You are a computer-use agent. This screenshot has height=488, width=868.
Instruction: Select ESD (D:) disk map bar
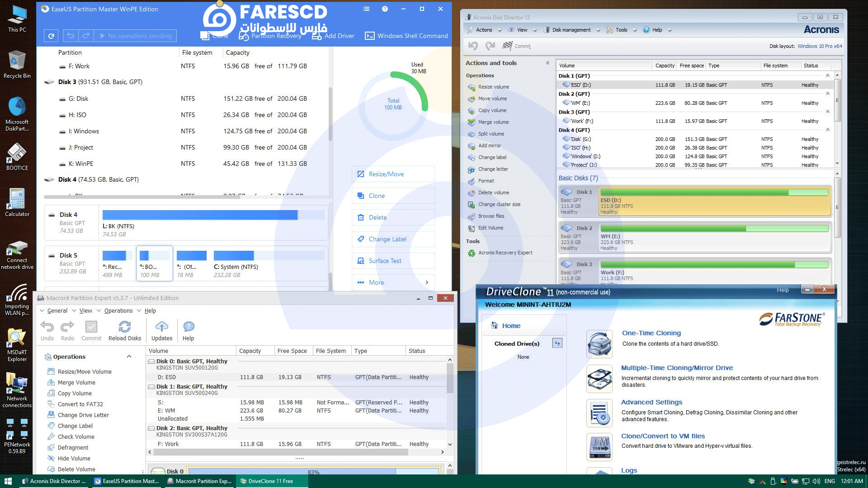(x=714, y=202)
